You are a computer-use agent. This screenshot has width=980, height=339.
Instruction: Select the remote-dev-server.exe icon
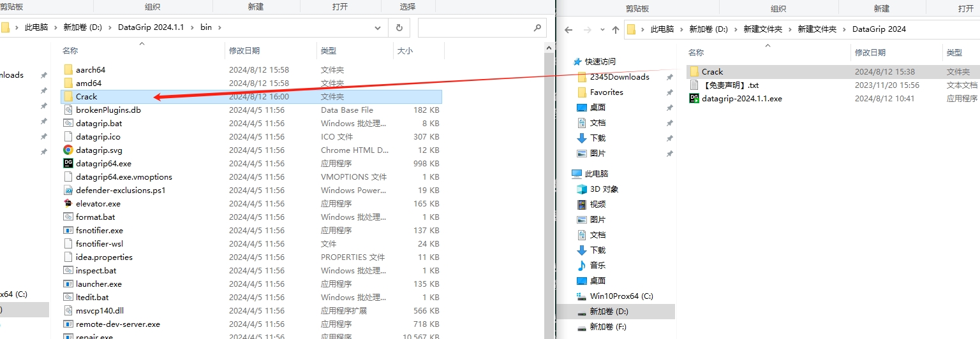[x=68, y=324]
